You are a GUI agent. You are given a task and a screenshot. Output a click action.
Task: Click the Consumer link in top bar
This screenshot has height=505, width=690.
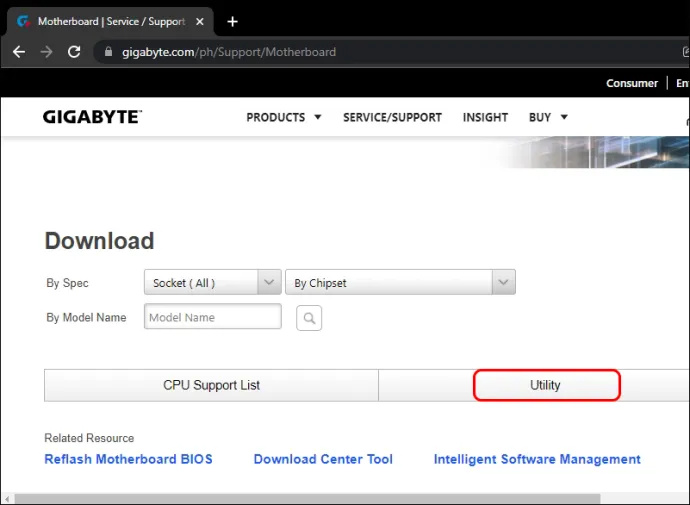[632, 83]
